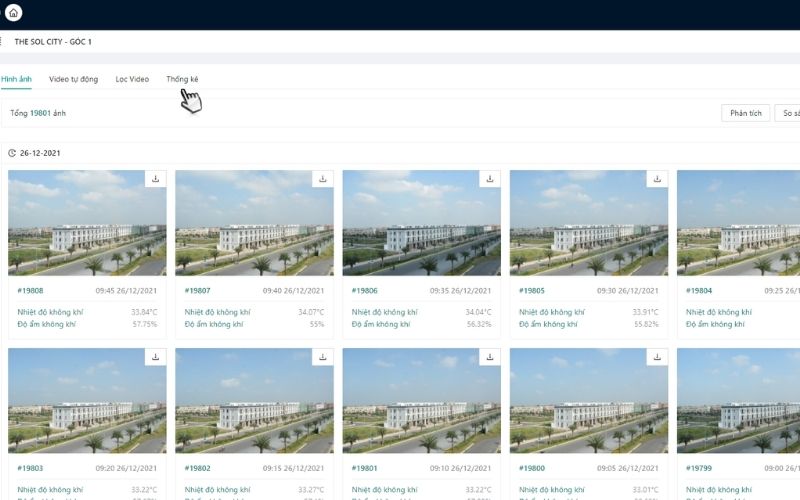Download image #19807
This screenshot has width=800, height=500.
click(x=322, y=179)
